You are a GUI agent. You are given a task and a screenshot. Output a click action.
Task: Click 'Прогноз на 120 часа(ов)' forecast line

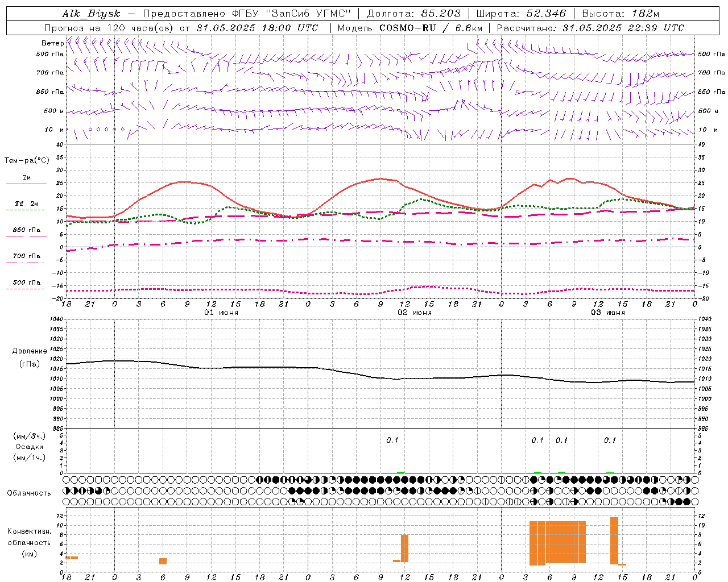tap(110, 28)
